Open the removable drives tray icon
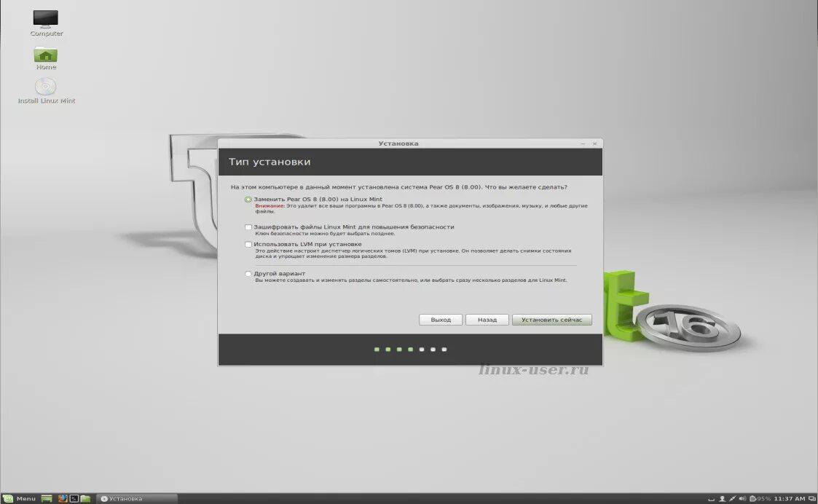This screenshot has width=818, height=504. [711, 499]
